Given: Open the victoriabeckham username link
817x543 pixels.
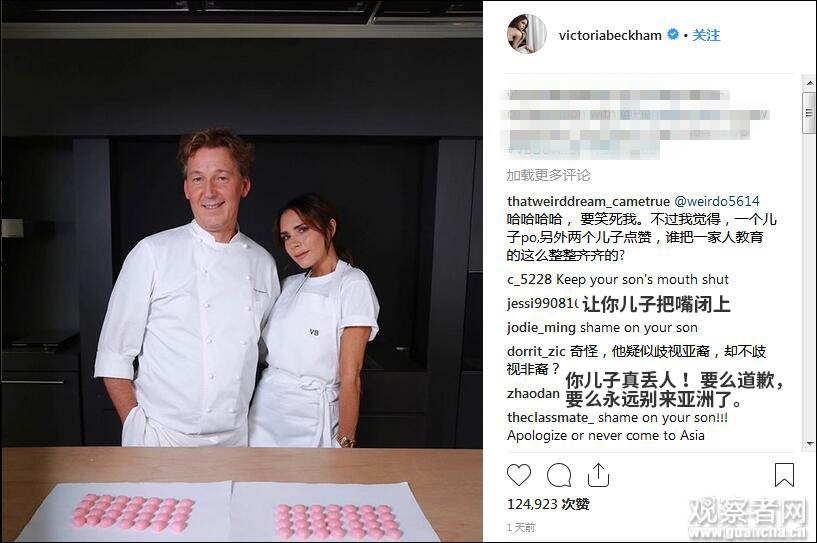Looking at the screenshot, I should point(610,35).
